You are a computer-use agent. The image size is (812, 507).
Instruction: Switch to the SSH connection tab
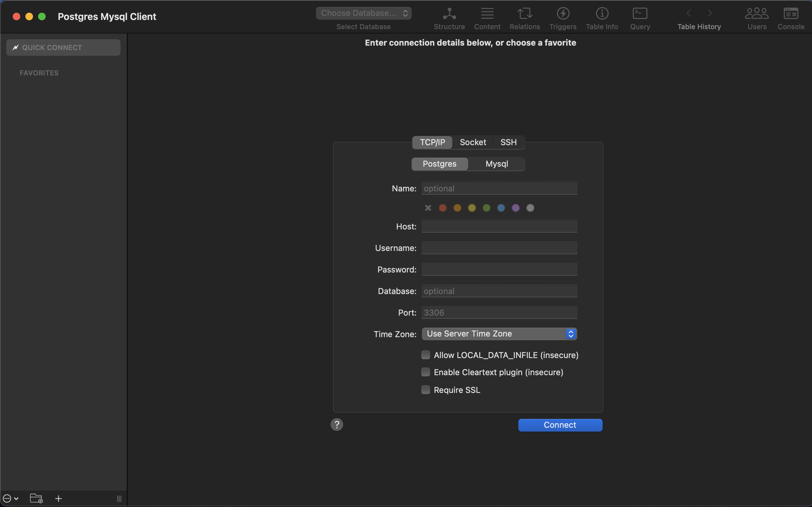click(x=508, y=142)
